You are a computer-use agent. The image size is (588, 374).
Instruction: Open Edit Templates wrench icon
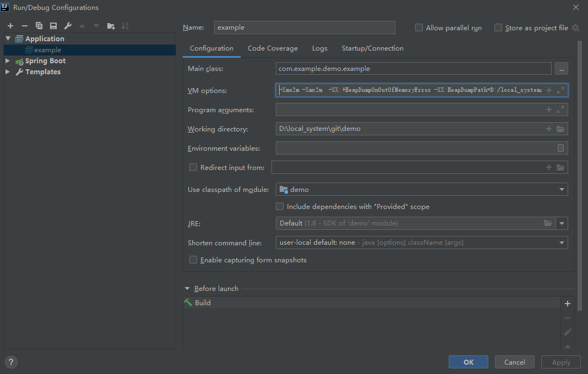click(x=68, y=26)
